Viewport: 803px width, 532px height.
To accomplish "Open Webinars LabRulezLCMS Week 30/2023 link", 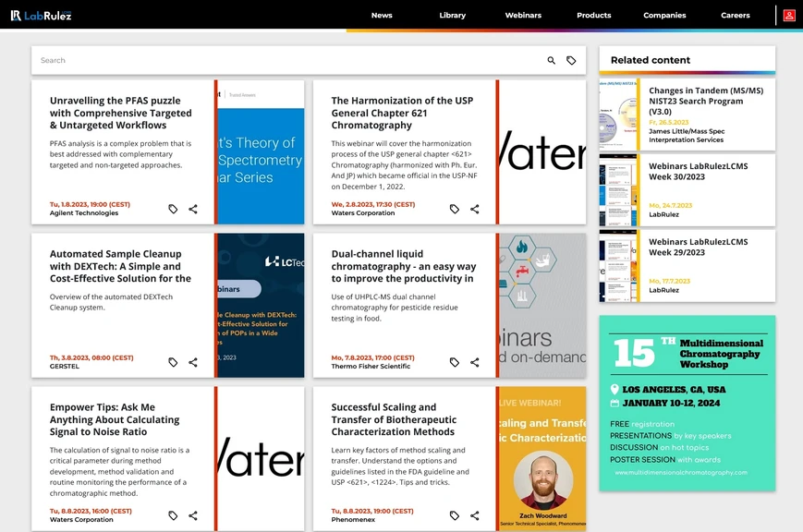I will [x=698, y=172].
